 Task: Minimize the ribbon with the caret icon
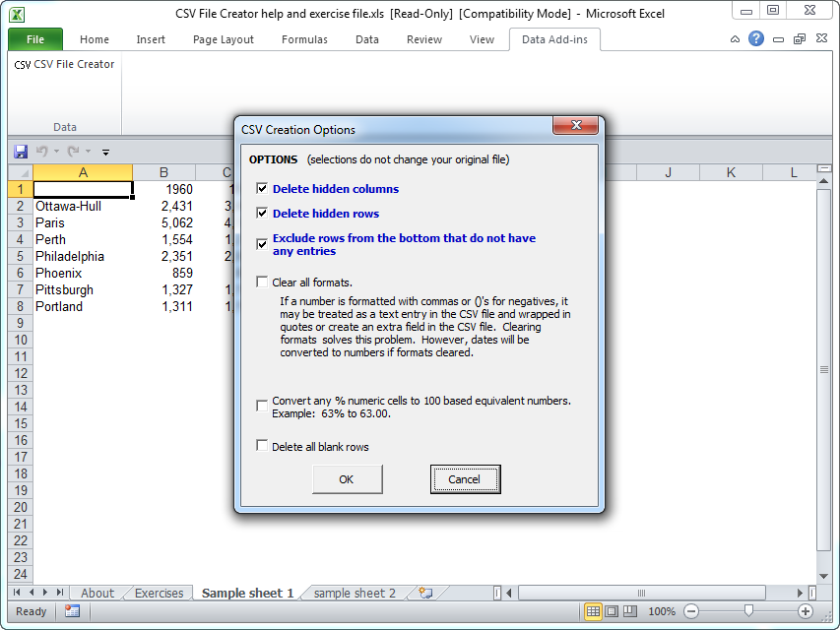735,39
